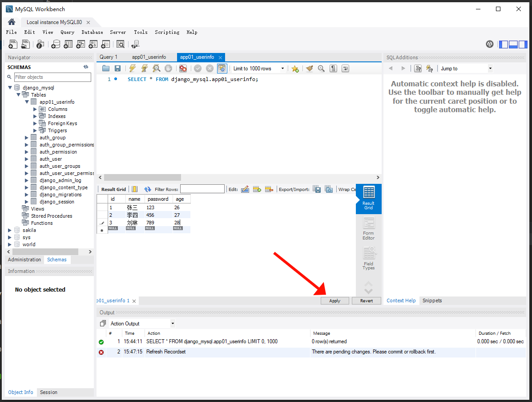Click the Filter objects field
This screenshot has height=402, width=532.
pos(52,77)
